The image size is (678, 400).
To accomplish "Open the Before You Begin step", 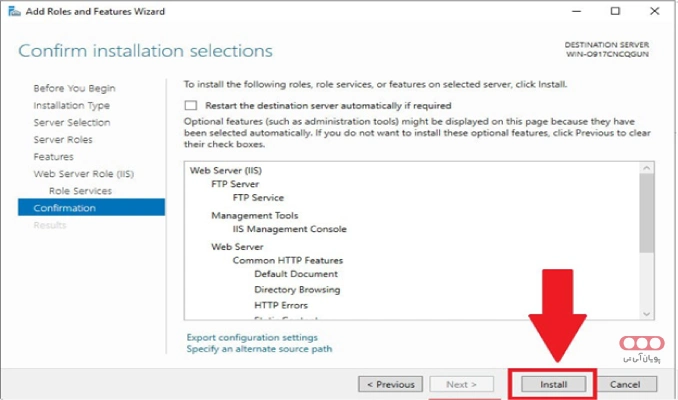I will coord(74,88).
